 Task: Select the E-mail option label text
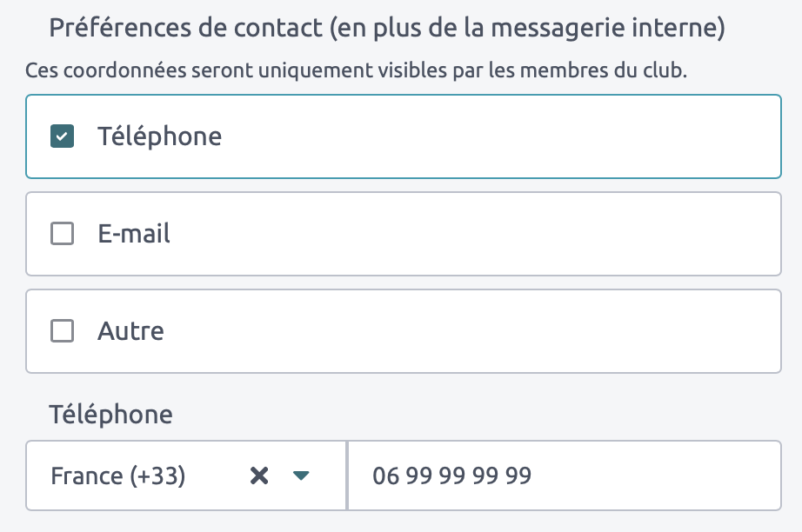tap(134, 234)
